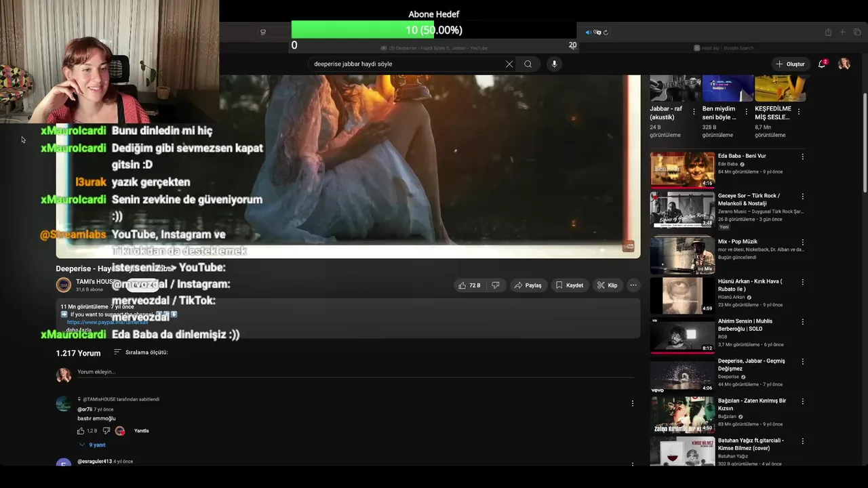
Task: Like the video with 72 B likes
Action: click(x=469, y=285)
